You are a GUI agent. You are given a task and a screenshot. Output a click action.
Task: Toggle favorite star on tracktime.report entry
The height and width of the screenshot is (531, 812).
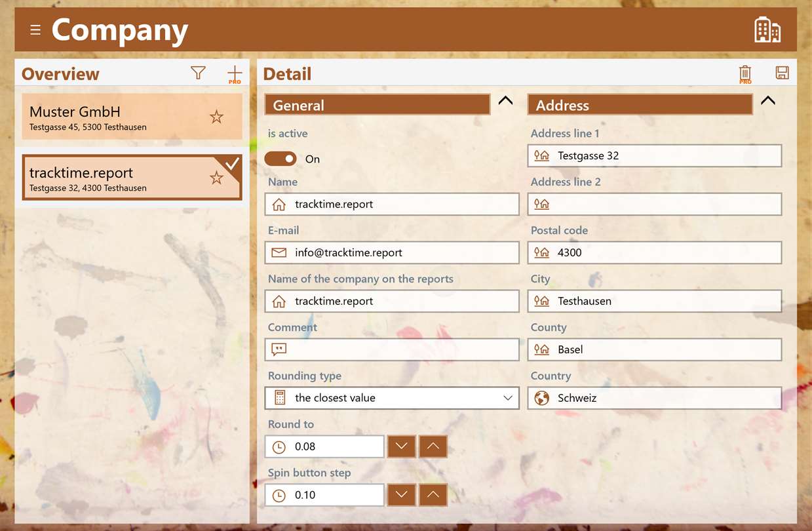(x=216, y=178)
